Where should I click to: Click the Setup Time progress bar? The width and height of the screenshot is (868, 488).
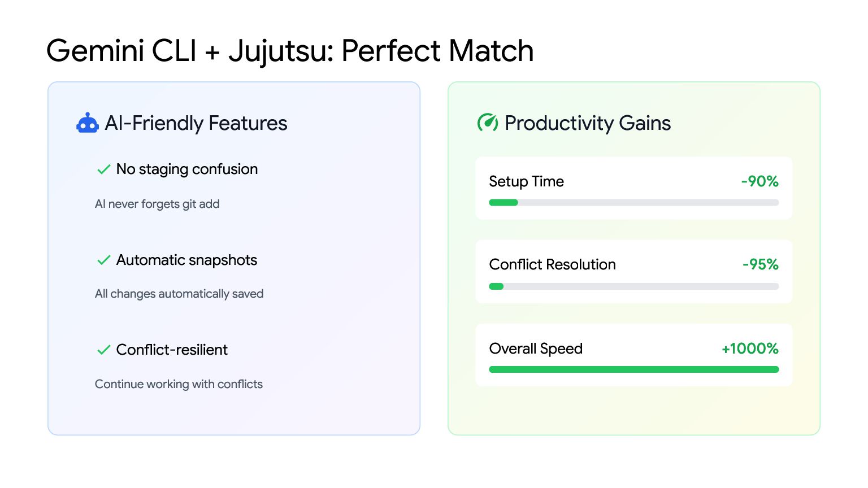634,203
